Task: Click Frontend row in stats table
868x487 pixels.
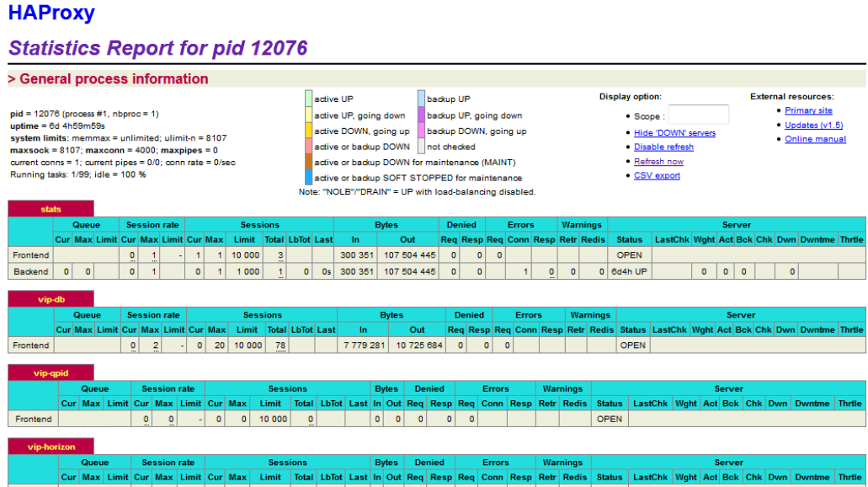Action: tap(437, 254)
